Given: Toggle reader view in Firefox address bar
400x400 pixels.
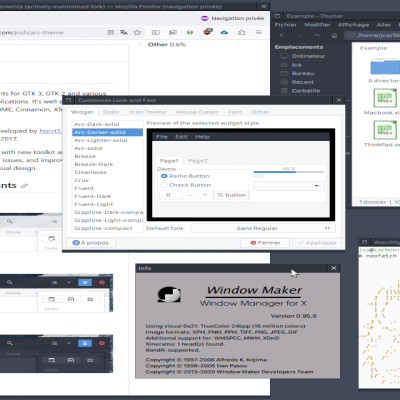Looking at the screenshot, I should point(110,32).
